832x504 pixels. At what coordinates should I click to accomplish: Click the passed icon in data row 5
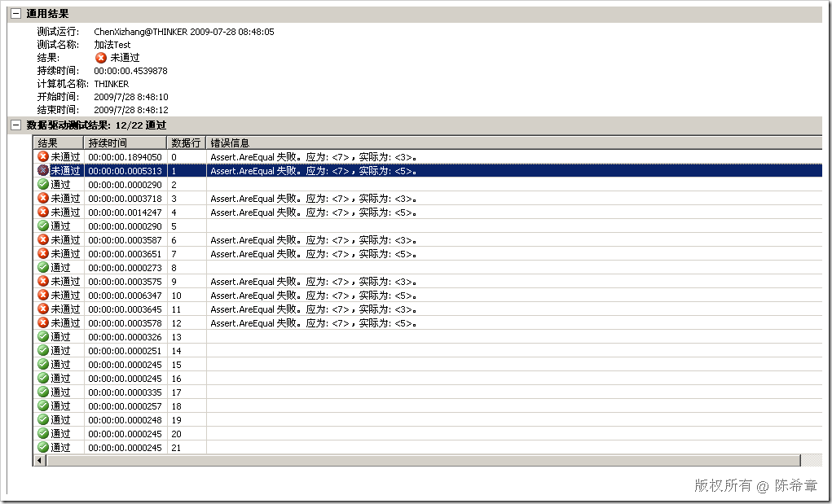click(43, 226)
